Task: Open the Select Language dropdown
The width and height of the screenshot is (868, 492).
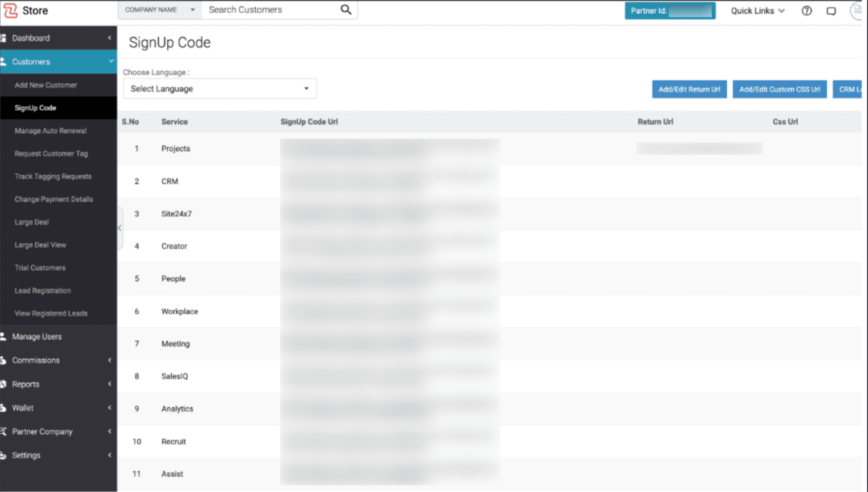Action: pyautogui.click(x=220, y=89)
